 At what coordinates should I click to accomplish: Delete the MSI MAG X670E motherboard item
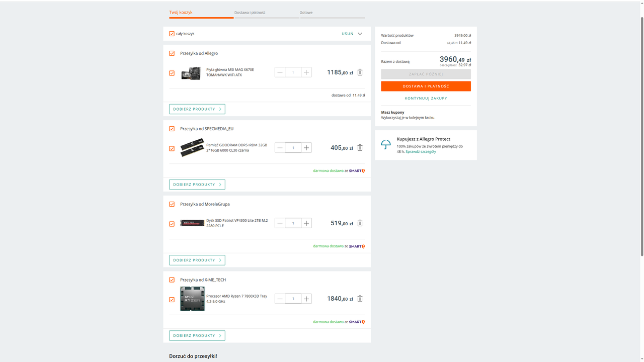[360, 72]
